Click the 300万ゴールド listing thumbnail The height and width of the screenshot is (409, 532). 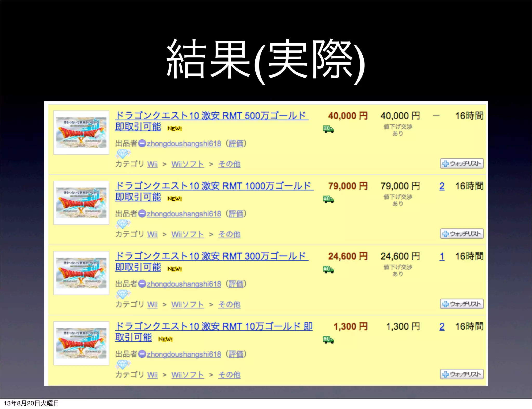[x=81, y=273]
